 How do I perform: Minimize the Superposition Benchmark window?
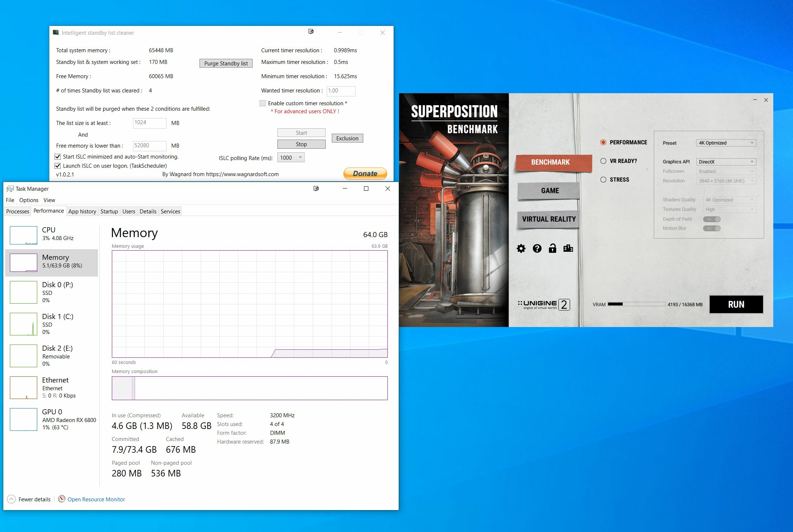(x=755, y=100)
